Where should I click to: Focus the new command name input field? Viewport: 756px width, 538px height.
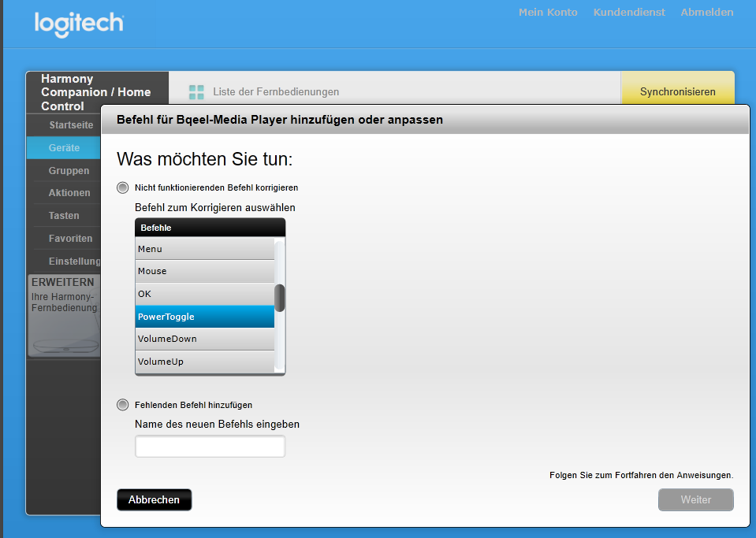(x=210, y=447)
